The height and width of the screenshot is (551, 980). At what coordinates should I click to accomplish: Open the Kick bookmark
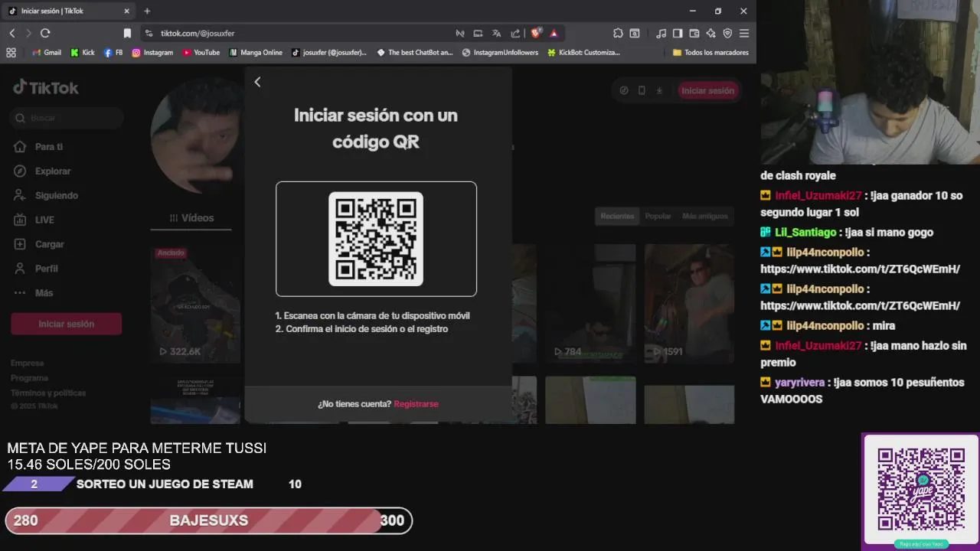[83, 53]
